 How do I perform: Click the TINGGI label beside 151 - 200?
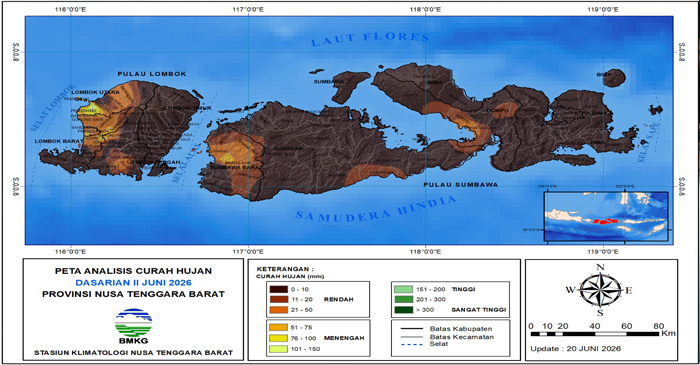463,289
